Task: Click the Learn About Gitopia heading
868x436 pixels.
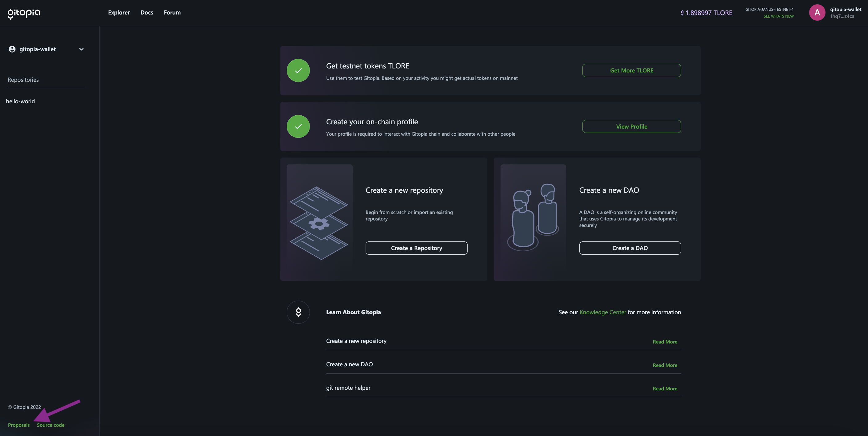Action: (354, 312)
